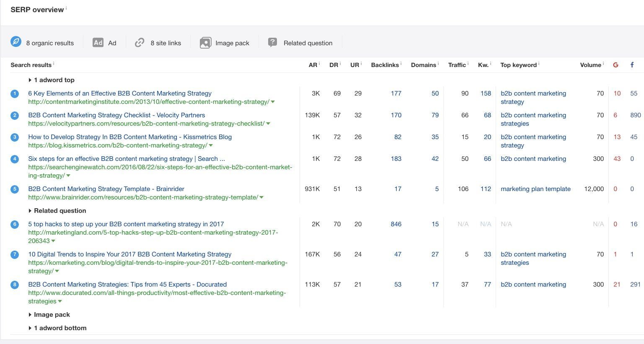Click the 158 keywords link for the first result
The width and height of the screenshot is (644, 344).
[486, 93]
